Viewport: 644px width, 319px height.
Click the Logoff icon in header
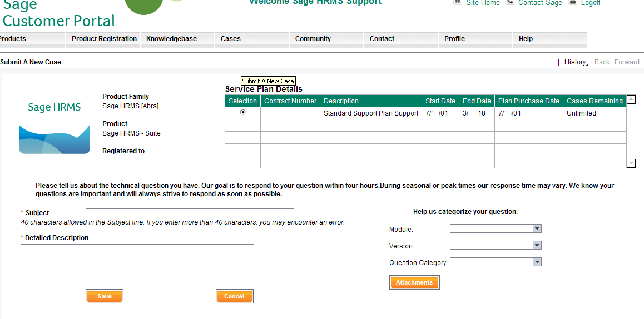coord(573,2)
